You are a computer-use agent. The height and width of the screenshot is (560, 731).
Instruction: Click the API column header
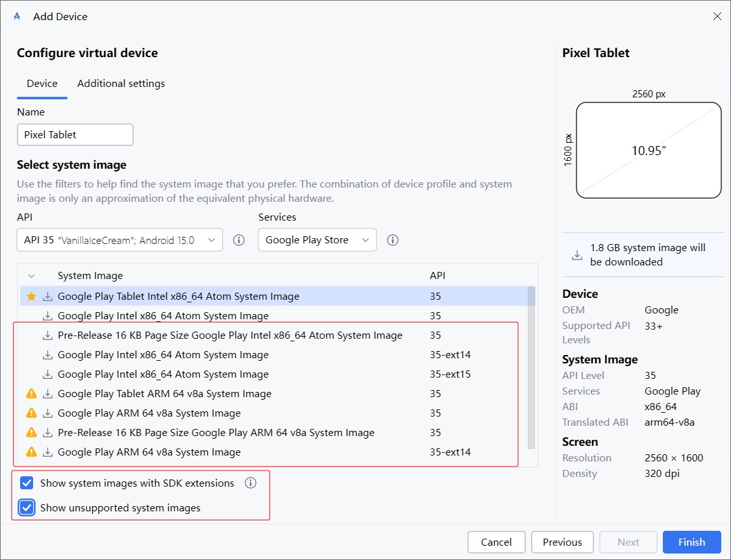pyautogui.click(x=438, y=276)
